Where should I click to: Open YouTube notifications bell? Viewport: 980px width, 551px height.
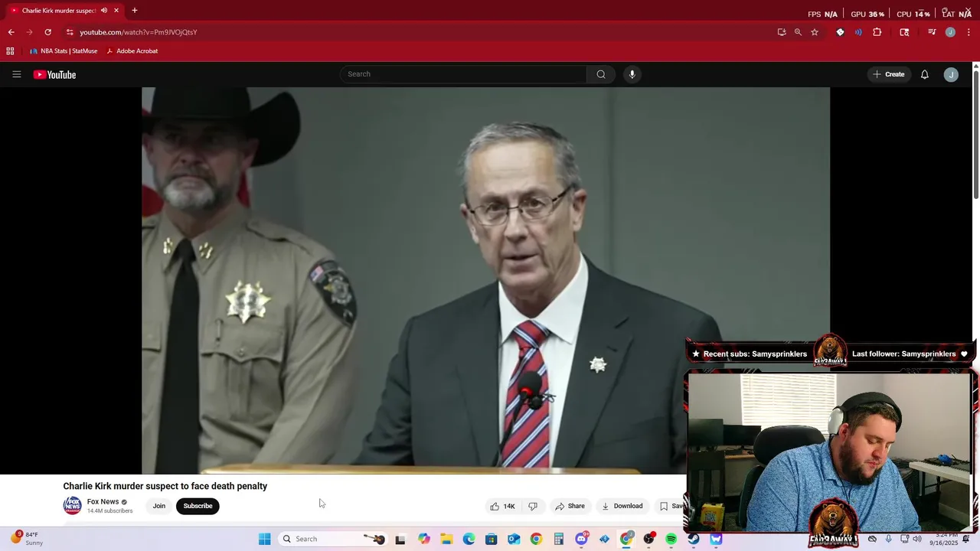tap(925, 74)
